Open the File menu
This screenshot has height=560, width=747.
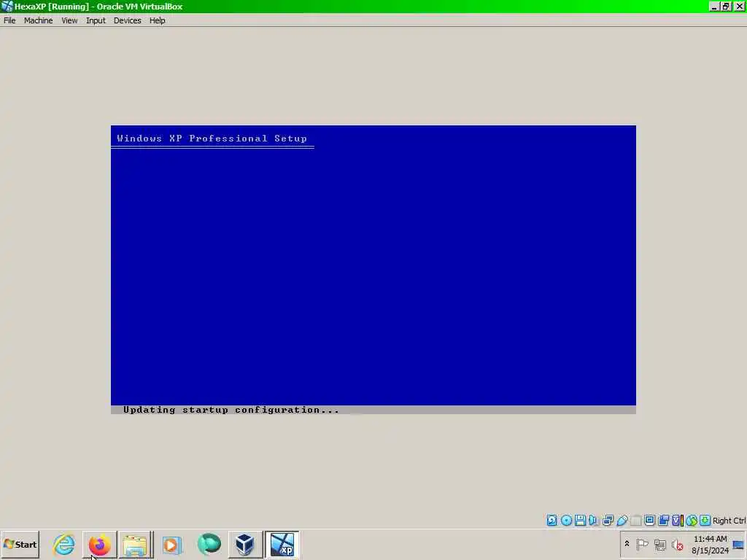(9, 20)
